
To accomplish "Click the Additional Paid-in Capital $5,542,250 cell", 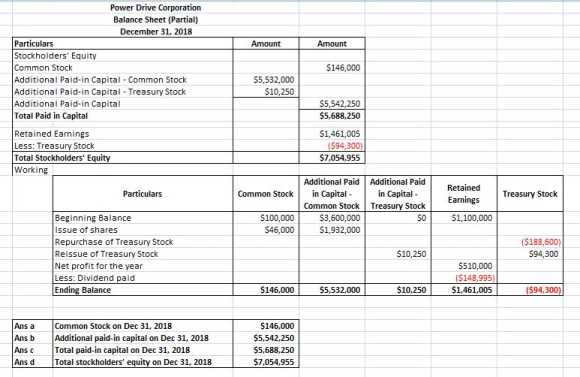I will click(x=332, y=104).
